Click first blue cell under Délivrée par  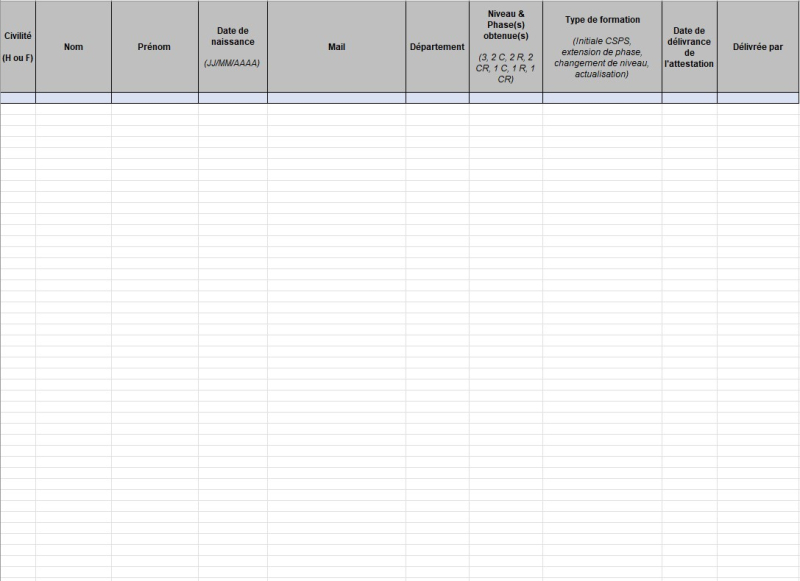click(x=758, y=98)
